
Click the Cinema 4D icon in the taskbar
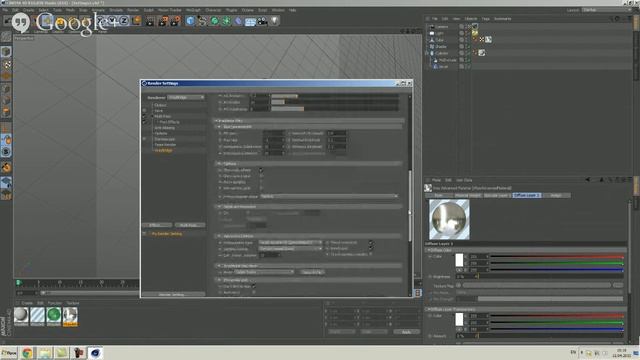point(95,353)
